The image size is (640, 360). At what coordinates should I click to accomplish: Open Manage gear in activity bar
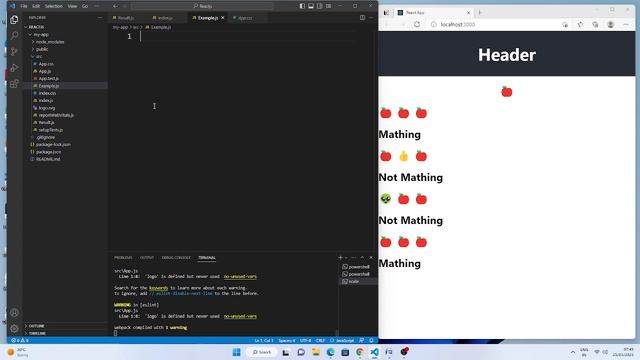(14, 329)
